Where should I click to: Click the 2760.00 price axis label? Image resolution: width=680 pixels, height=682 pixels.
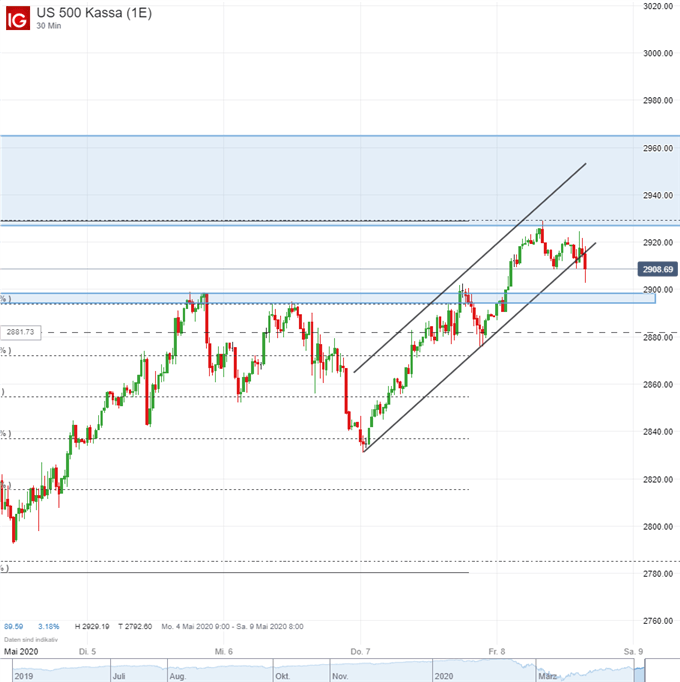point(658,621)
